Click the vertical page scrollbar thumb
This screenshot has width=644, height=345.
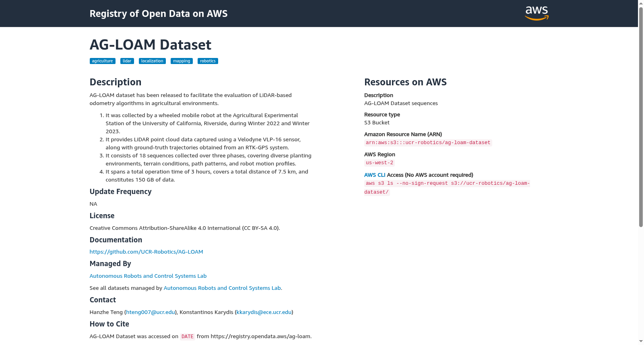coord(641,117)
